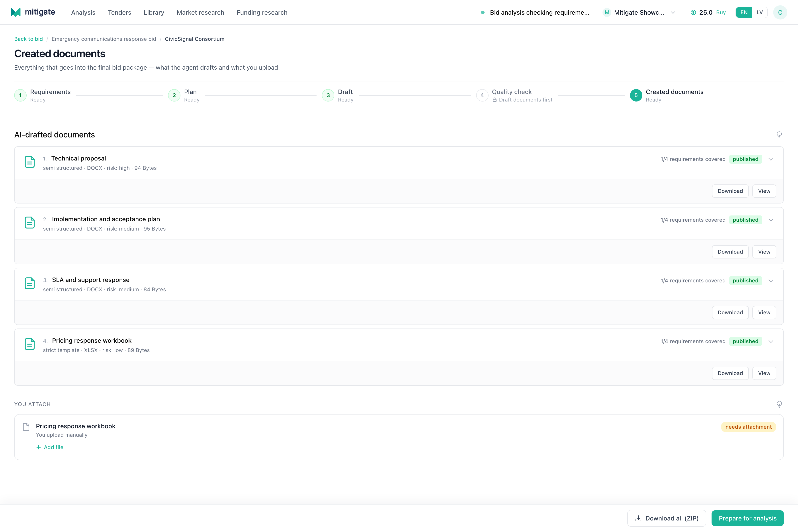798x532 pixels.
Task: Click Add file for manual upload
Action: tap(50, 447)
